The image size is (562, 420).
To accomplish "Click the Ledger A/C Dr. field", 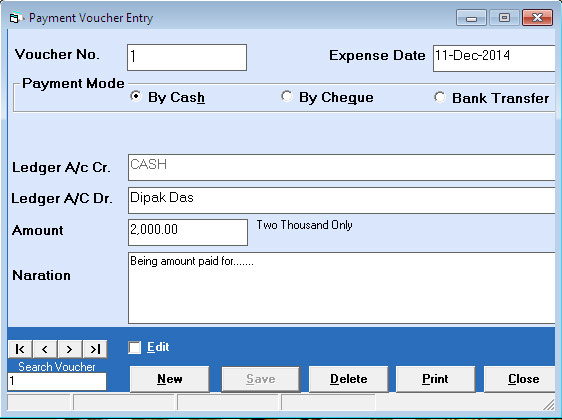I will point(342,200).
